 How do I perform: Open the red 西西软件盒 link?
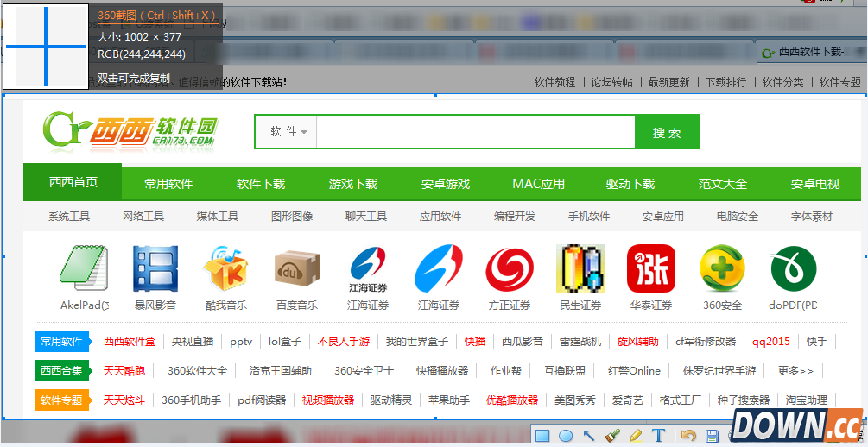tap(130, 342)
